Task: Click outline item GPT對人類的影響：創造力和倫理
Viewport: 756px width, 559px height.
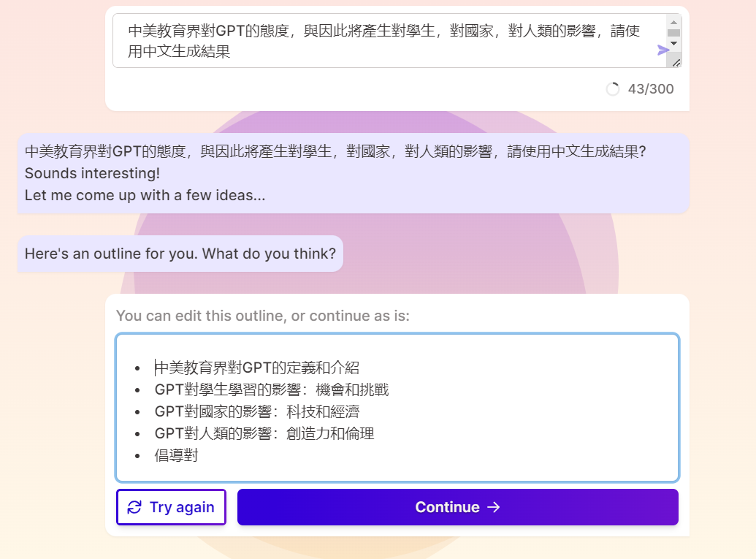Action: tap(264, 433)
